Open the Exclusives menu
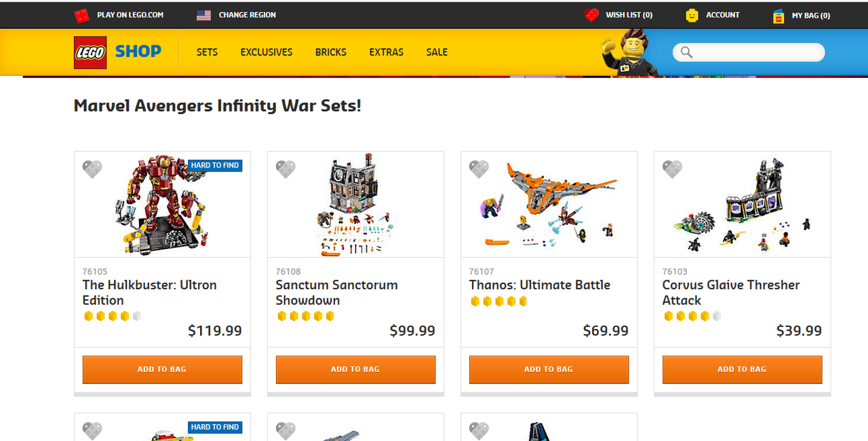This screenshot has width=868, height=441. [267, 52]
